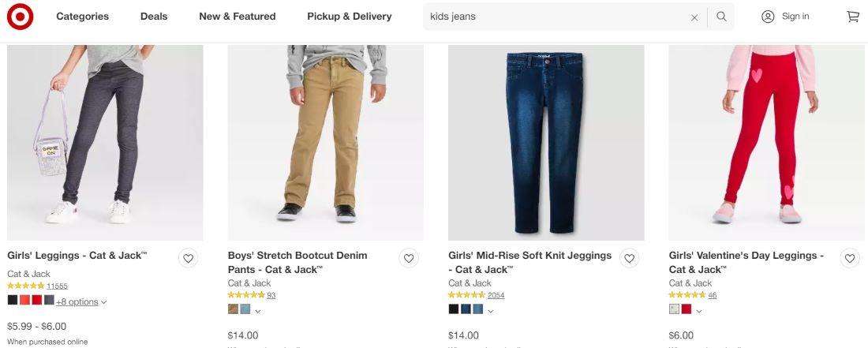Click the Target bullseye logo

[x=20, y=17]
